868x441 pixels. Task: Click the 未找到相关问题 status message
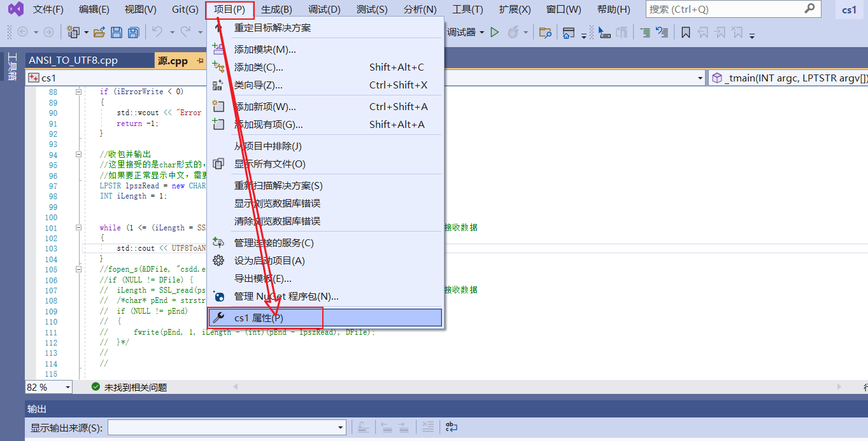point(137,386)
